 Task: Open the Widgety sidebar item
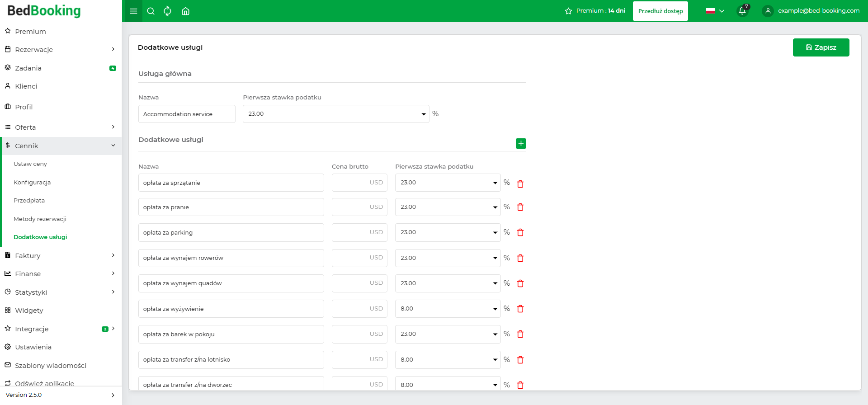[61, 310]
